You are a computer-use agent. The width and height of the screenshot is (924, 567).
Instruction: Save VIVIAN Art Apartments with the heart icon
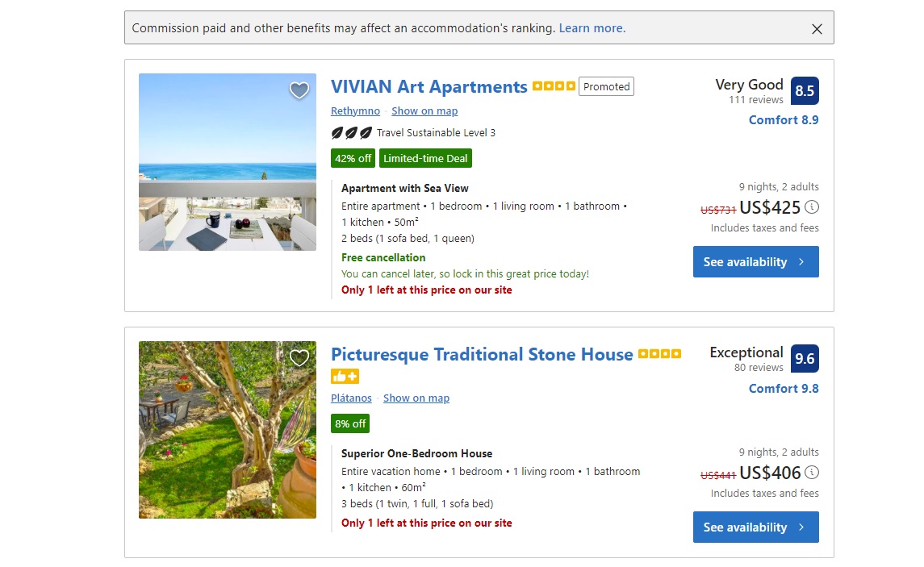coord(299,90)
